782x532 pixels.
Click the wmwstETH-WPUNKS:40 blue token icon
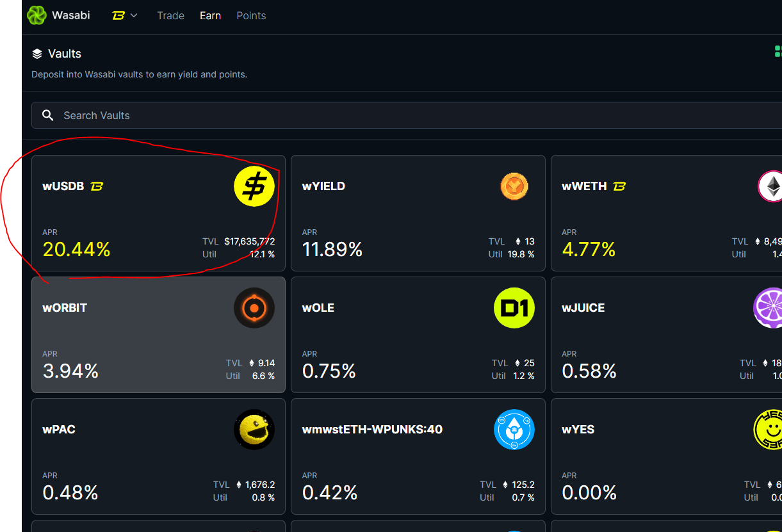[514, 430]
